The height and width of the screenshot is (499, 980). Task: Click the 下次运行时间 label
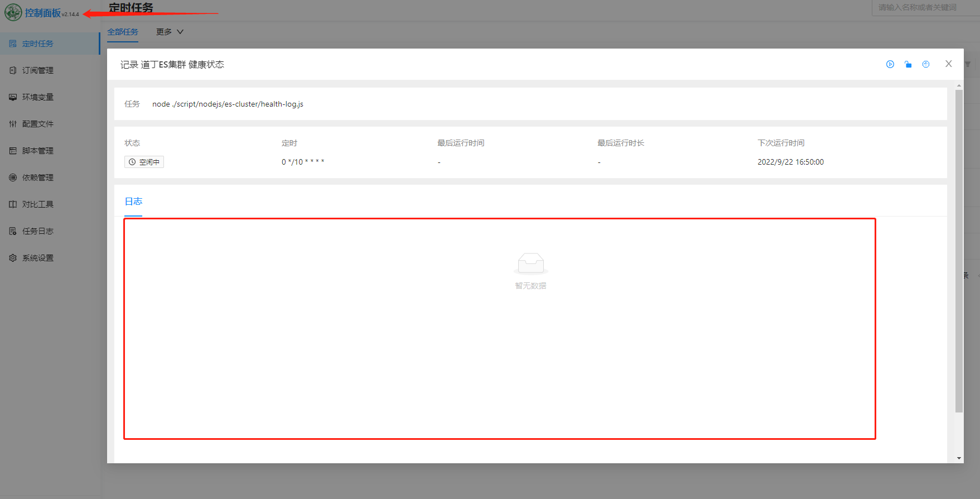click(x=781, y=143)
